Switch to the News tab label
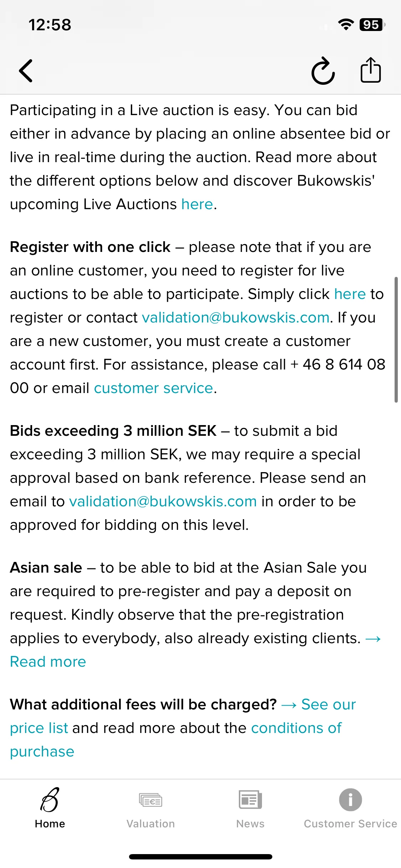The height and width of the screenshot is (868, 401). pos(250,824)
